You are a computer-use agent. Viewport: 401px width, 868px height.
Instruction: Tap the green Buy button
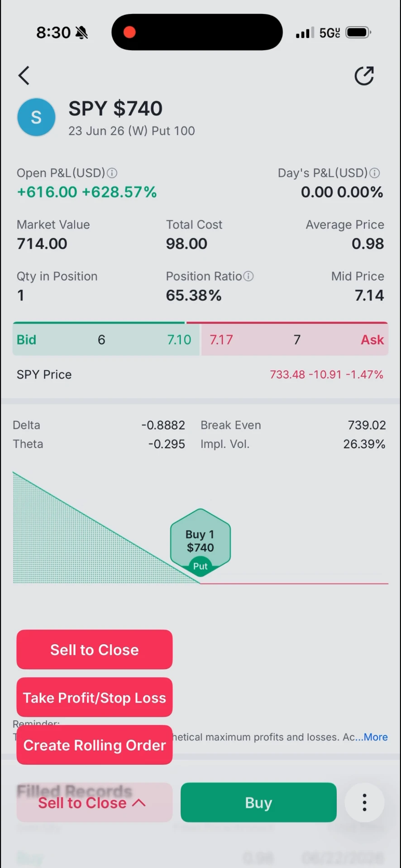coord(258,802)
